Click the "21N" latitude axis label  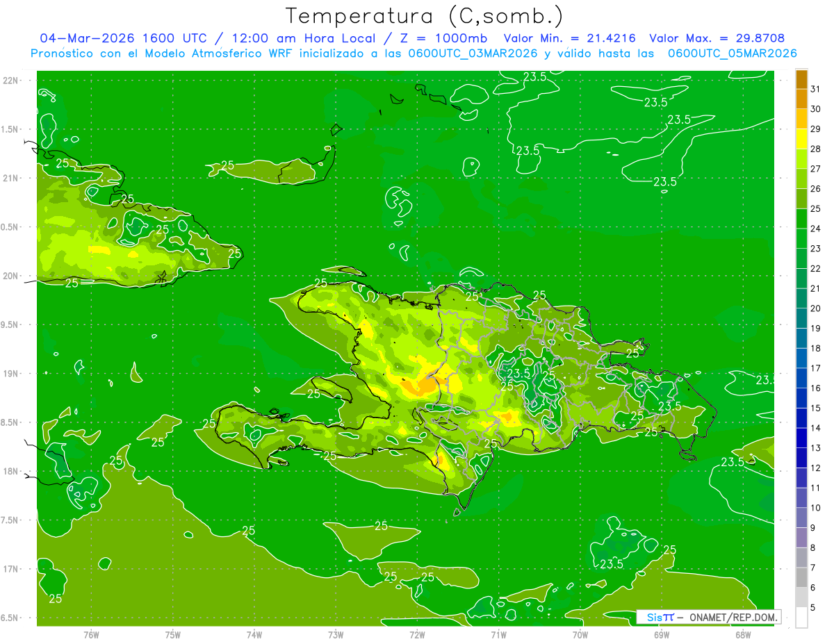(x=10, y=178)
